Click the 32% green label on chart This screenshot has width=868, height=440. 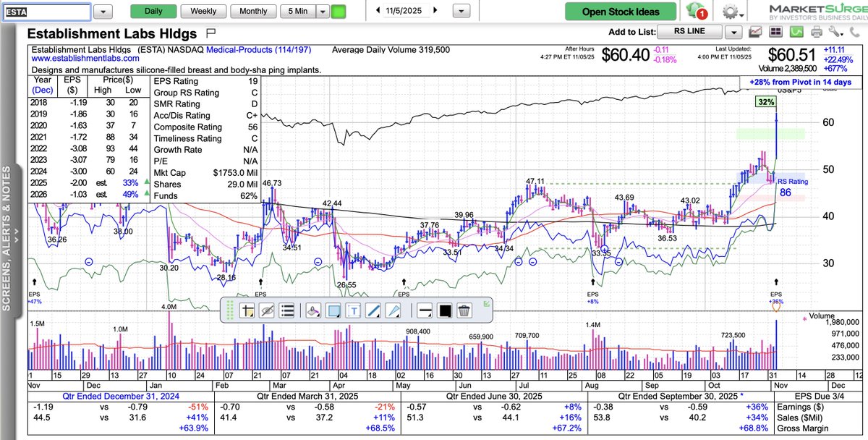pos(766,103)
